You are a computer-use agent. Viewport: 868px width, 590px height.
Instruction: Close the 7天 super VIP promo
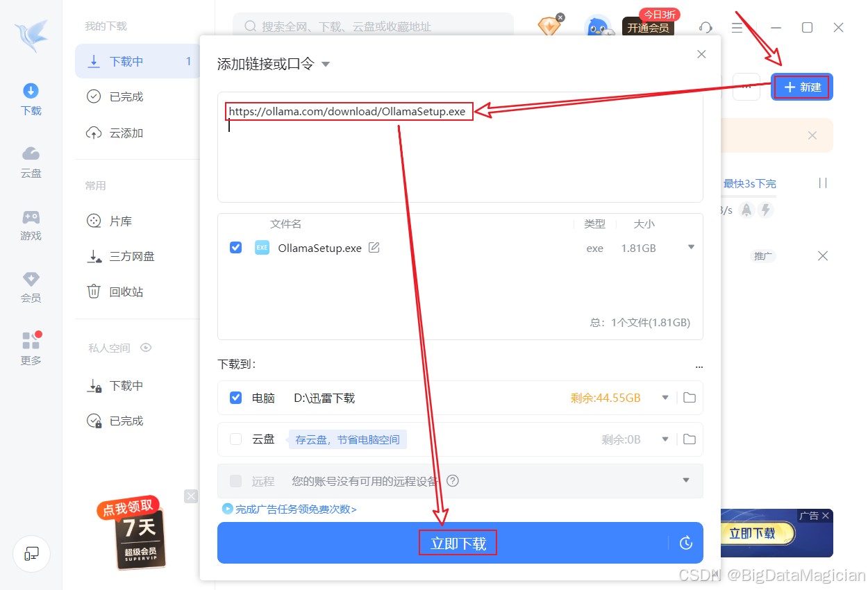coord(191,496)
